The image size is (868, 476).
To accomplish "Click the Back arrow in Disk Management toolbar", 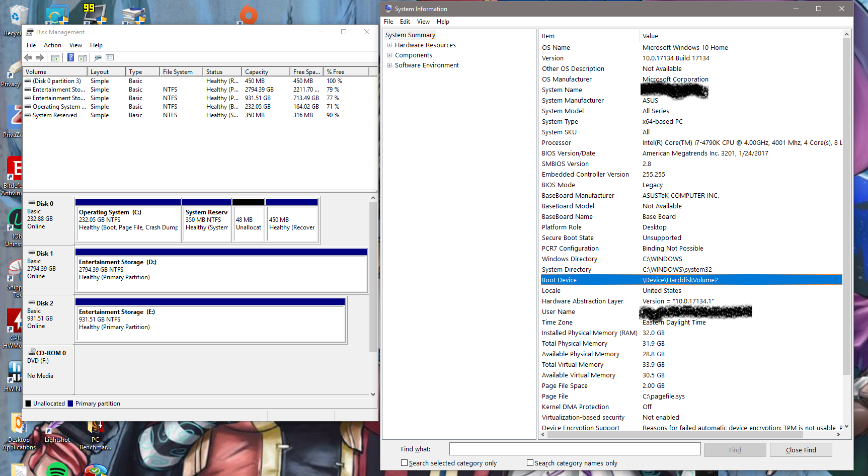I will pos(28,58).
